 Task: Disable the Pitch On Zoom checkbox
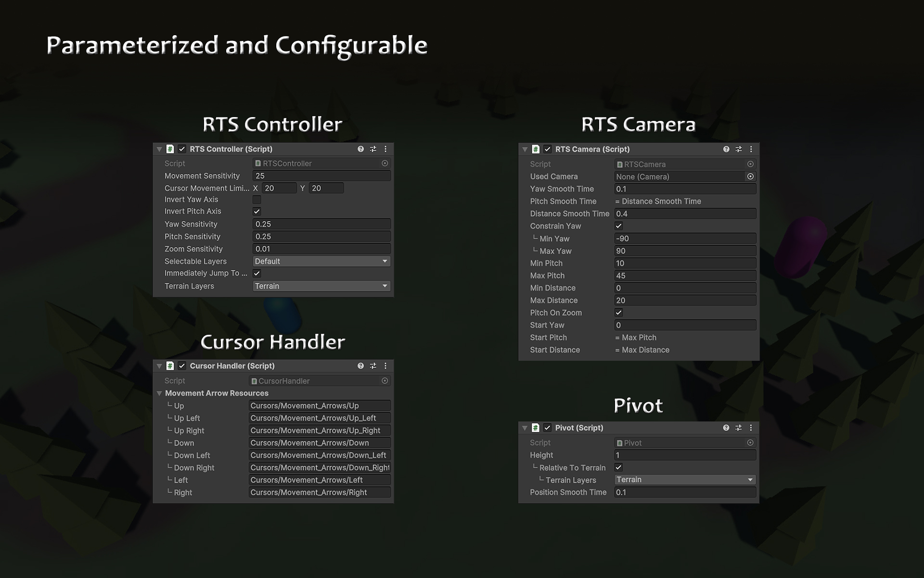(x=619, y=313)
